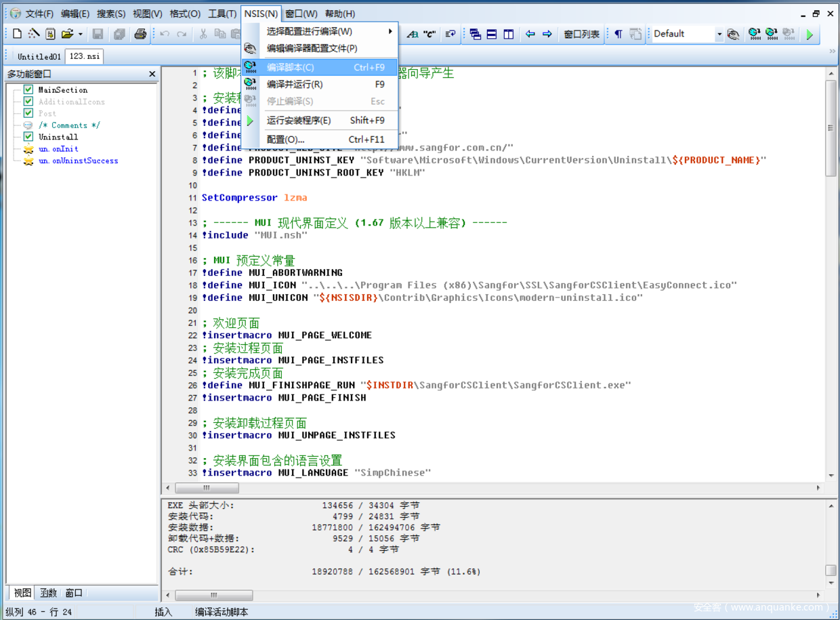This screenshot has width=840, height=620.
Task: Toggle the Uninstall section checkbox
Action: (x=28, y=137)
